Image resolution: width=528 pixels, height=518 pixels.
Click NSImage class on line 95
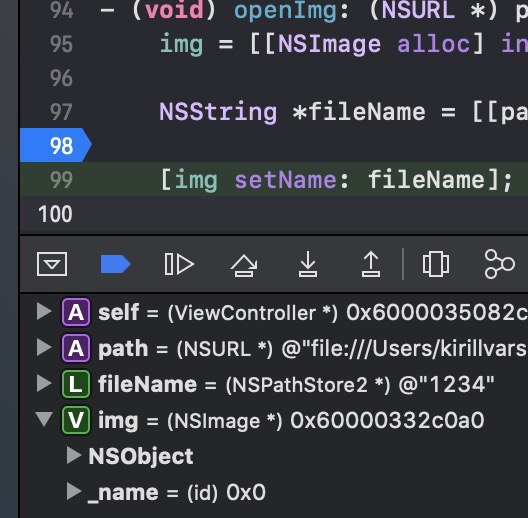click(x=329, y=44)
